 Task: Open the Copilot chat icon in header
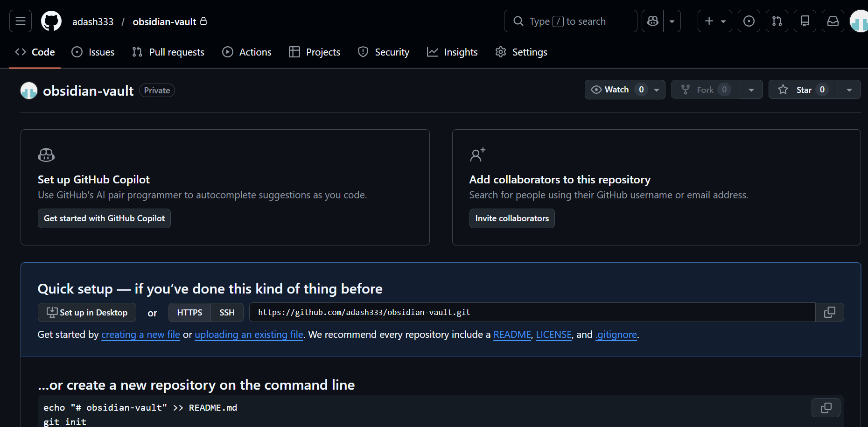(653, 21)
